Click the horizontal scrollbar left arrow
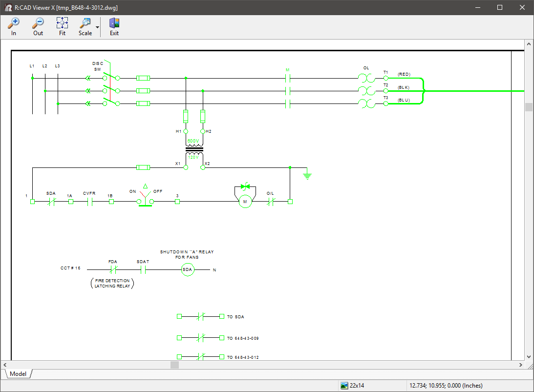534x392 pixels. (5, 365)
